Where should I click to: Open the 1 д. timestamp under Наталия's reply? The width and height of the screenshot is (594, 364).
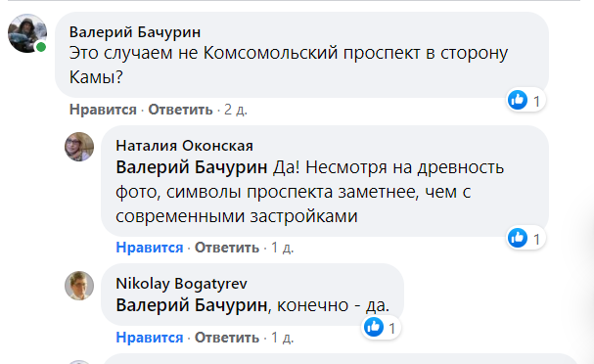coord(282,248)
